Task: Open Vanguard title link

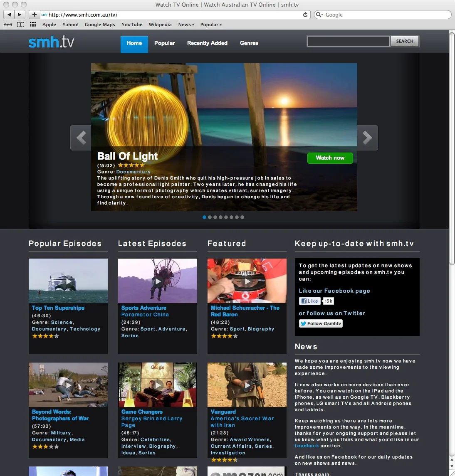Action: tap(223, 412)
